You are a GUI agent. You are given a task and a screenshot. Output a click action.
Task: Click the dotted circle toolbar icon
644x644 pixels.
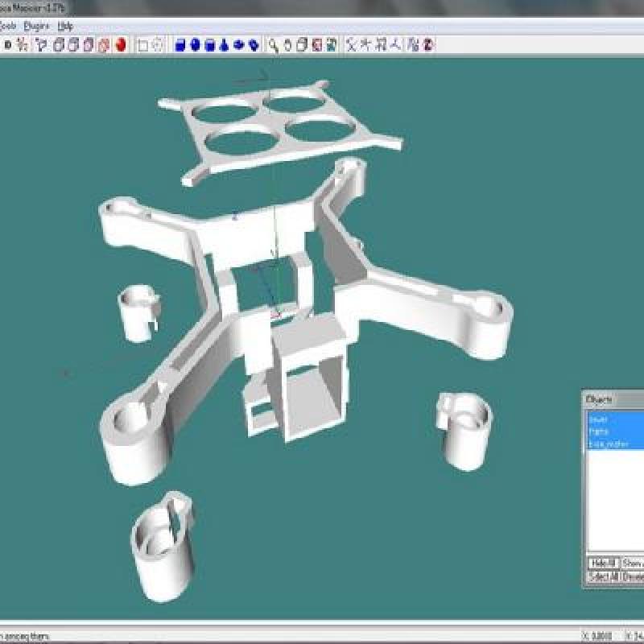point(158,45)
